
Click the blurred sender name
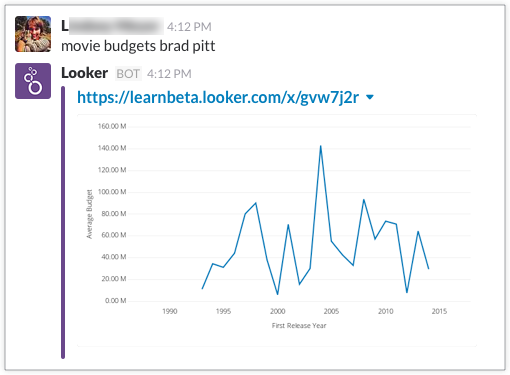pos(112,26)
